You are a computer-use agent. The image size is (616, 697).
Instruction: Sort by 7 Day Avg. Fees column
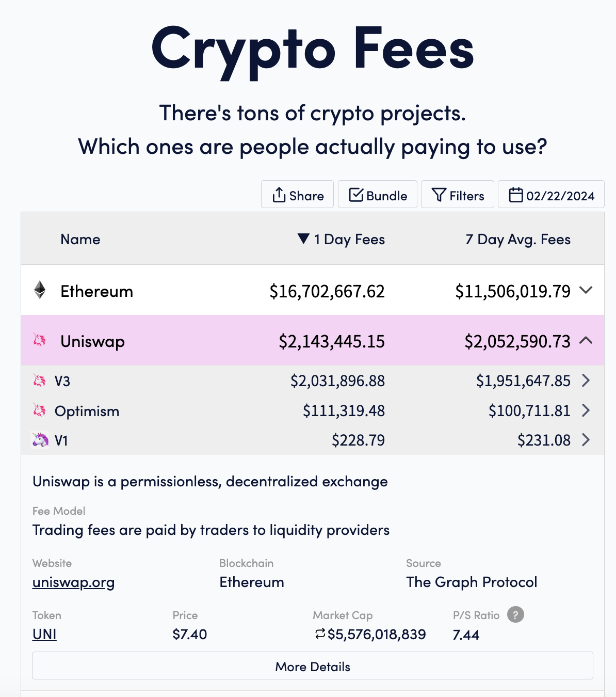click(517, 240)
